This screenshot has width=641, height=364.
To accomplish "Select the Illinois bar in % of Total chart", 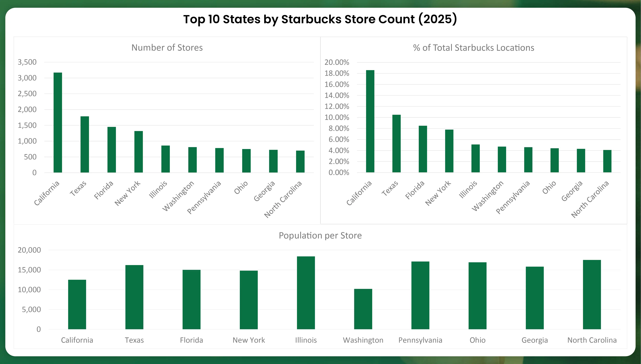I will (476, 158).
